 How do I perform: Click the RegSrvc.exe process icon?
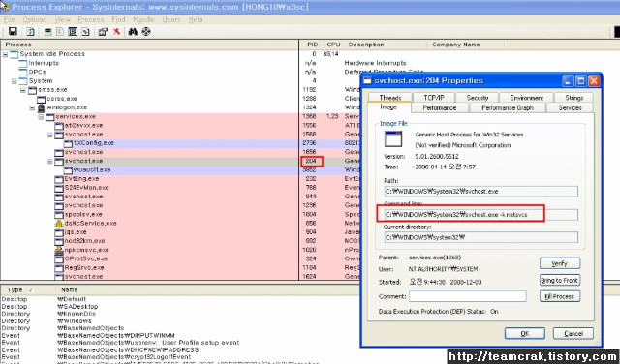coord(59,268)
